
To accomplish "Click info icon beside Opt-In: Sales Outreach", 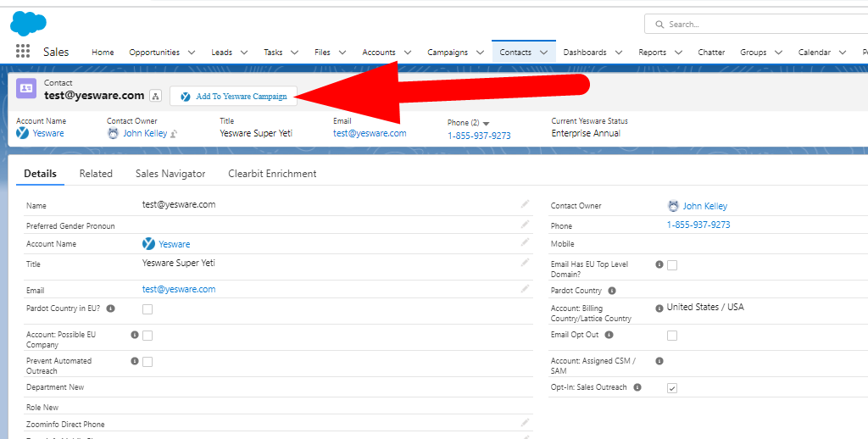I will click(x=637, y=387).
